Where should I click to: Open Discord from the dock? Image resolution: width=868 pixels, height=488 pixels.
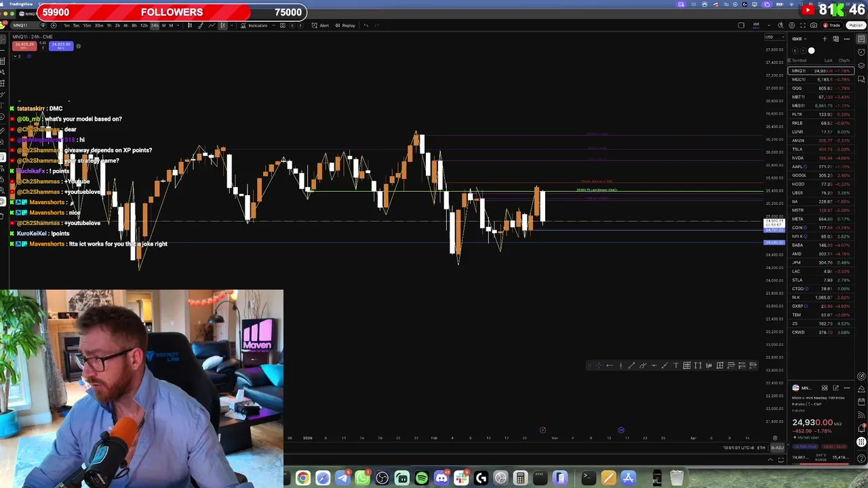click(x=441, y=478)
